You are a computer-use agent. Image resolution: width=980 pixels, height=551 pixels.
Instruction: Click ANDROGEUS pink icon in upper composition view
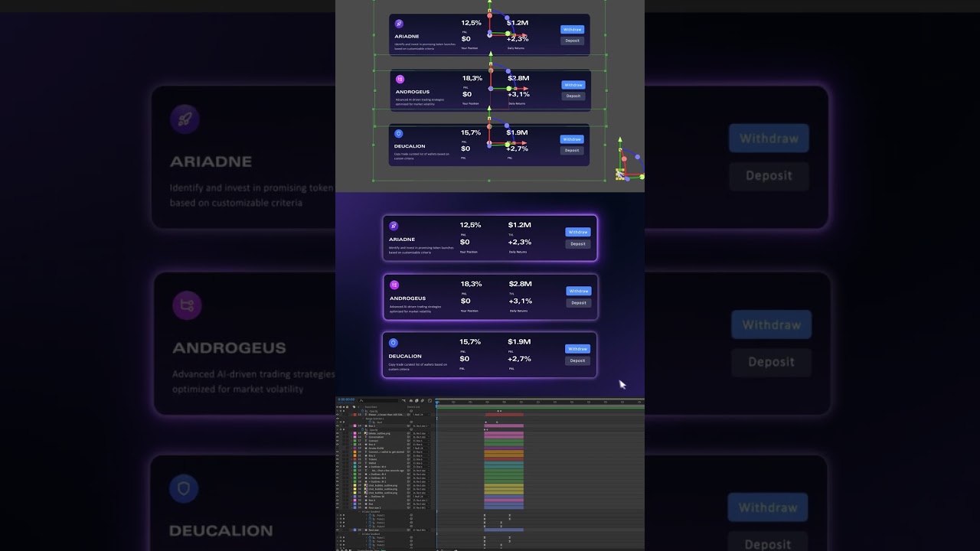tap(400, 79)
